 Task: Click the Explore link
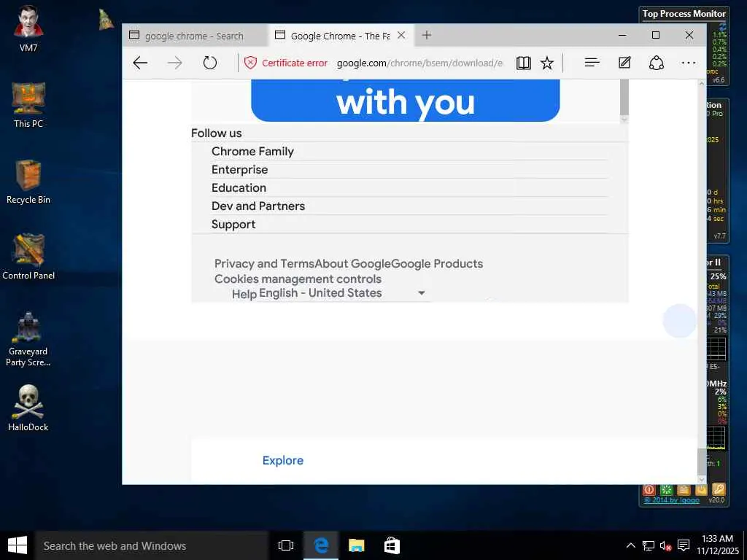283,461
